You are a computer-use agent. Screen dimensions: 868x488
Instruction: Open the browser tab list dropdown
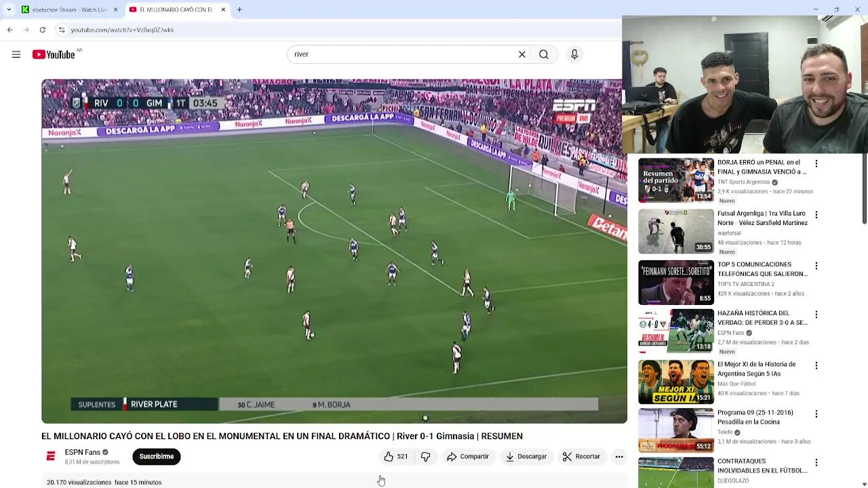[x=9, y=9]
